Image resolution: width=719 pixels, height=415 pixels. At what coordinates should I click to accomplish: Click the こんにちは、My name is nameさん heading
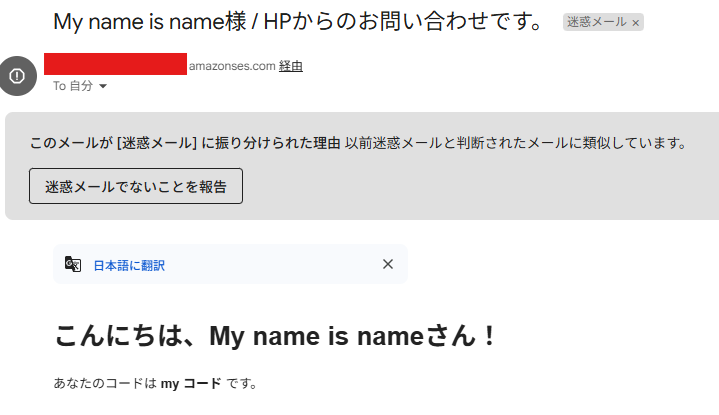275,336
